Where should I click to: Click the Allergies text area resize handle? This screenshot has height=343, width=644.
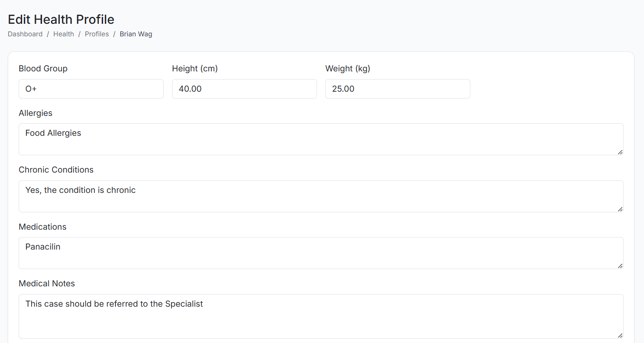coord(620,152)
